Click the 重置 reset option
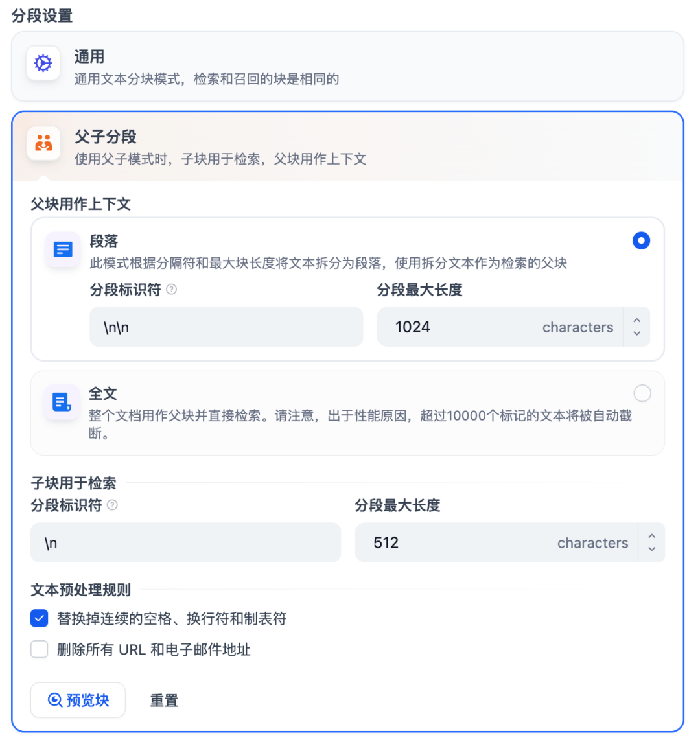 point(164,700)
